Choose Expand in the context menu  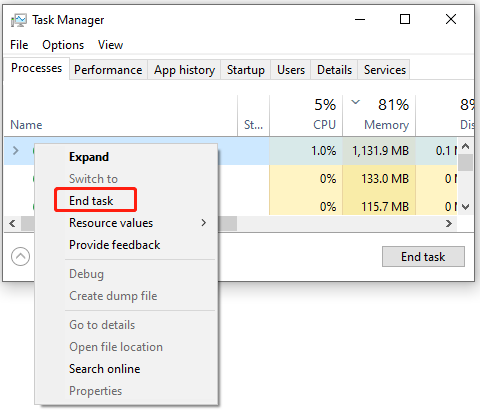127,157
